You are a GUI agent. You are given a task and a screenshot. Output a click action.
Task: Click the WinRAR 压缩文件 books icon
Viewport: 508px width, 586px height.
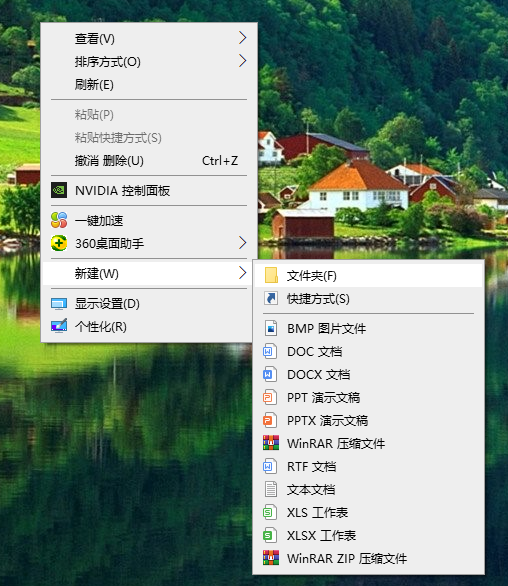[x=271, y=443]
